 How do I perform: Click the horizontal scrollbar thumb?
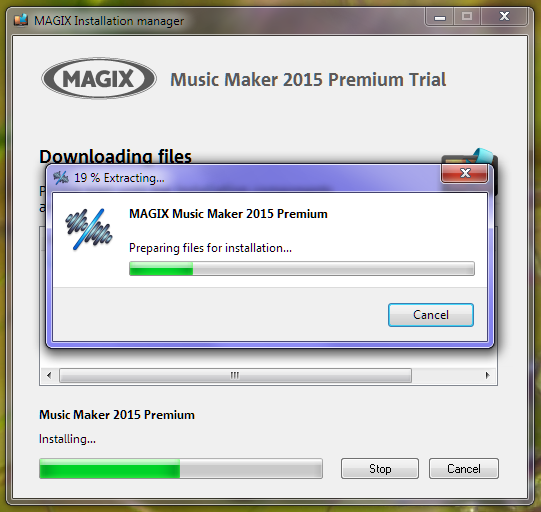[x=235, y=375]
